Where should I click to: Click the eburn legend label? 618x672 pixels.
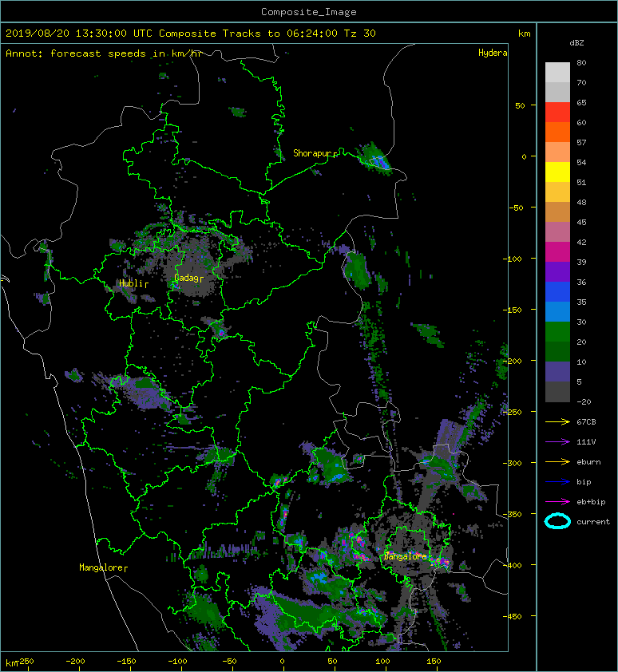pos(588,462)
